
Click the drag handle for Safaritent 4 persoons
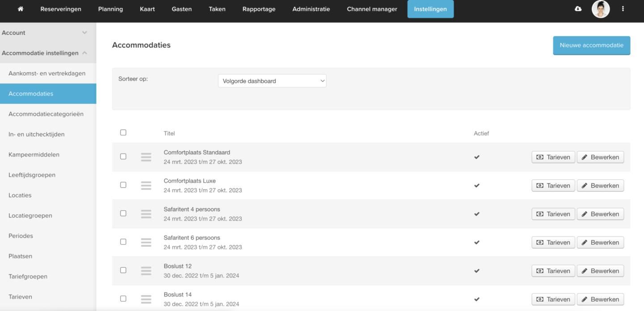(146, 214)
